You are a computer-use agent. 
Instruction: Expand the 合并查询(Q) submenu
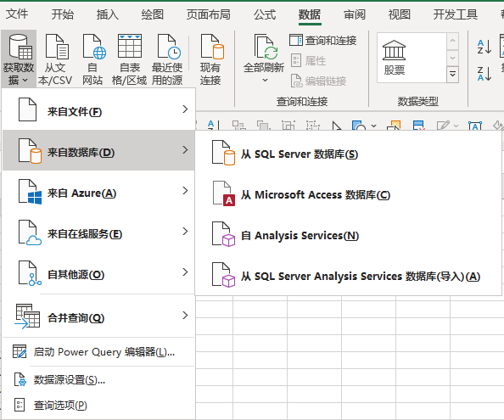[98, 316]
